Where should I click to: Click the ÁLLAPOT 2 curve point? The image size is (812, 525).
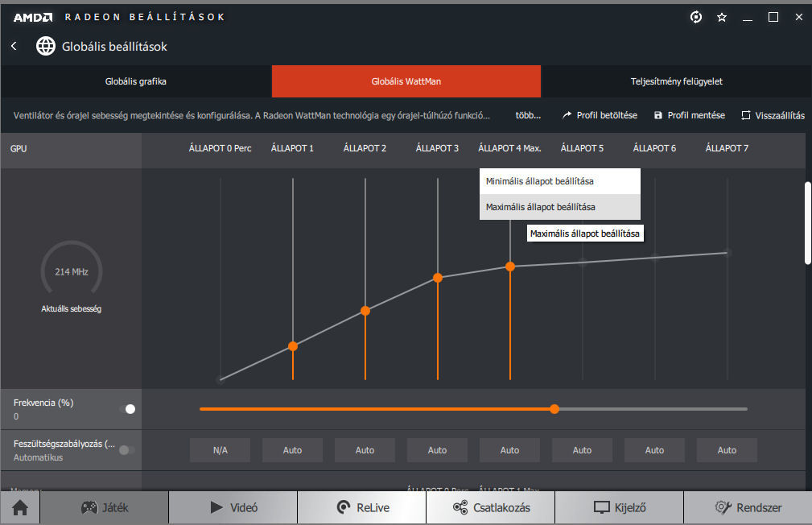[365, 311]
